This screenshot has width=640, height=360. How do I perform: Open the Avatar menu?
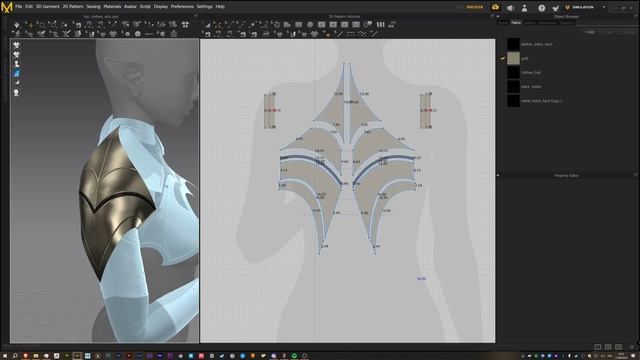pos(130,7)
